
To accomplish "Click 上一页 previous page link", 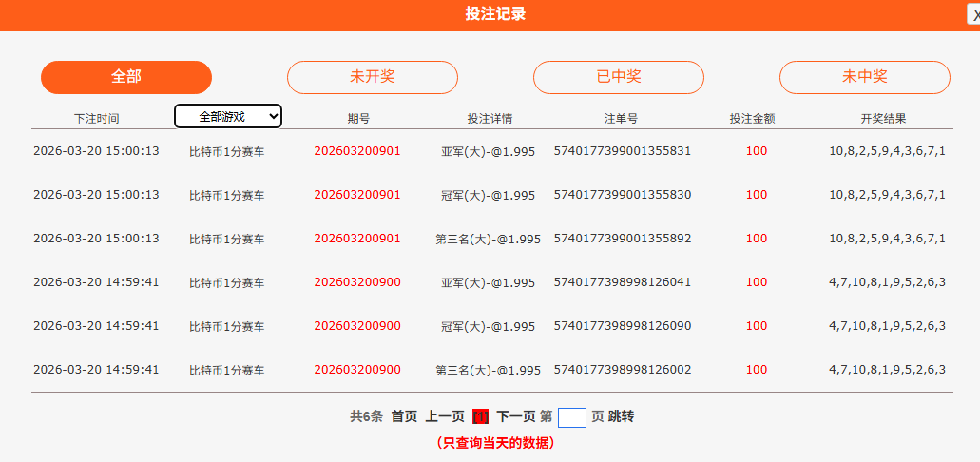I will [x=445, y=416].
